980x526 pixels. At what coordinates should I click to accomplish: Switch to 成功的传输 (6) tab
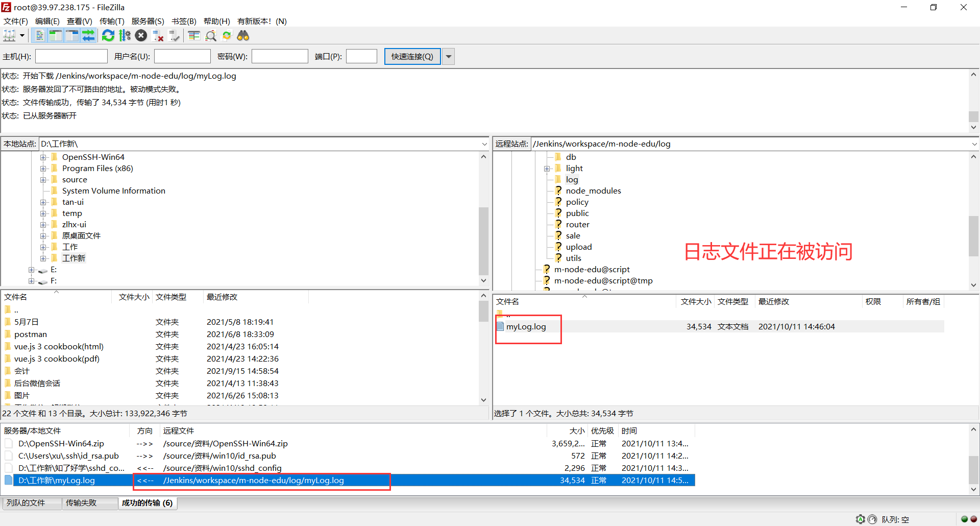click(x=147, y=503)
